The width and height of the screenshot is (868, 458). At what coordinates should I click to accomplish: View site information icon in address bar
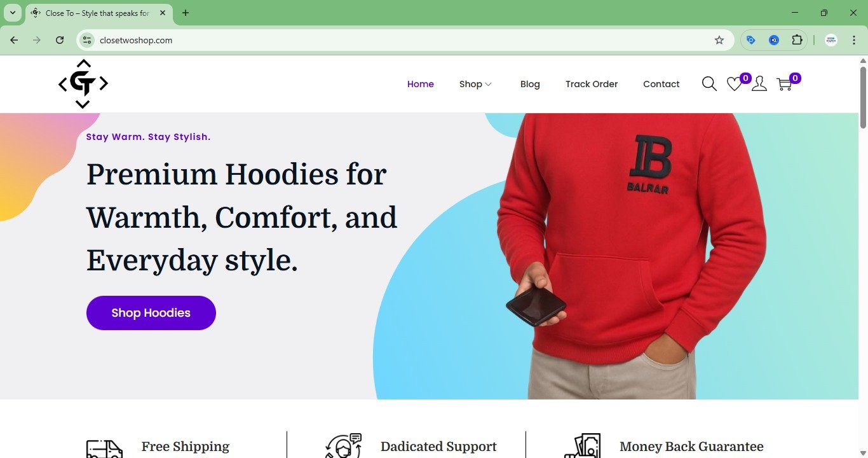coord(87,40)
